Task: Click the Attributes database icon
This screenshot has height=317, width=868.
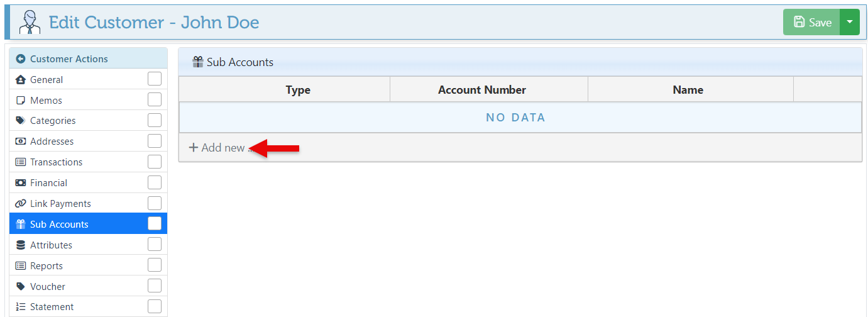Action: click(20, 245)
